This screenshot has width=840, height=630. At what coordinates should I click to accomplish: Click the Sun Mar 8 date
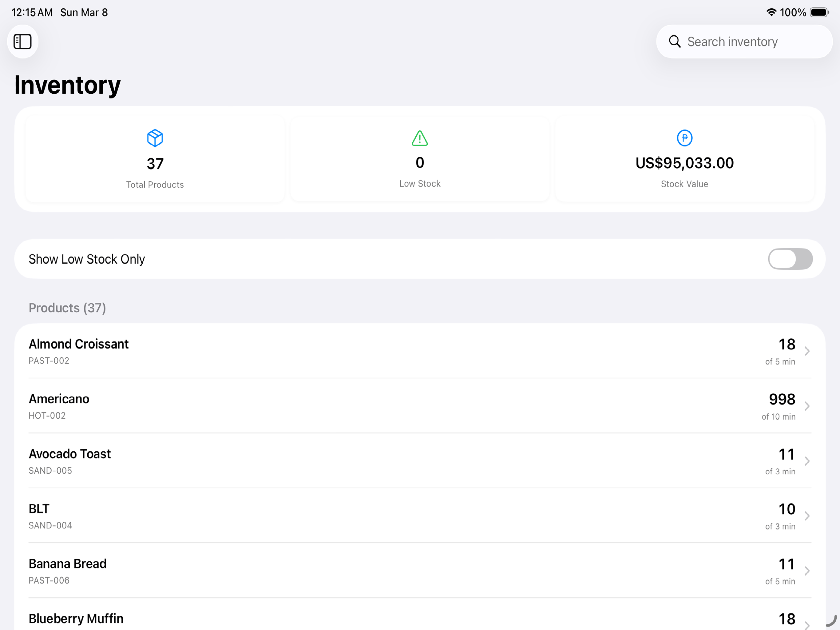tap(84, 12)
